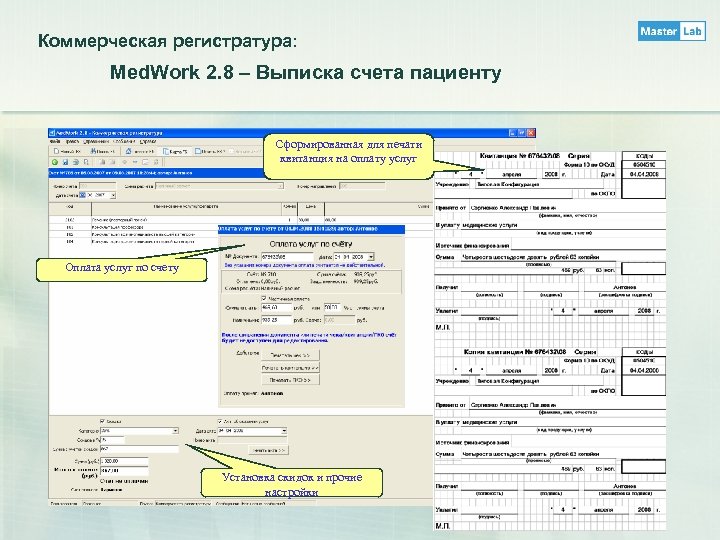720x540 pixels.
Task: Click the Карта toolbar button
Action: pyautogui.click(x=175, y=151)
